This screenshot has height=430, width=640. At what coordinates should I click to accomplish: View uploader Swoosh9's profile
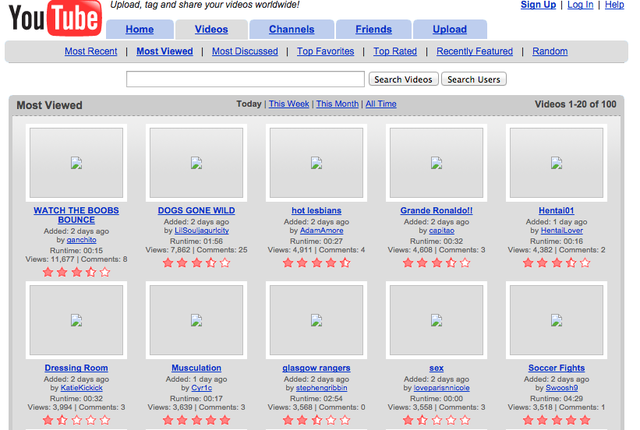(x=562, y=388)
